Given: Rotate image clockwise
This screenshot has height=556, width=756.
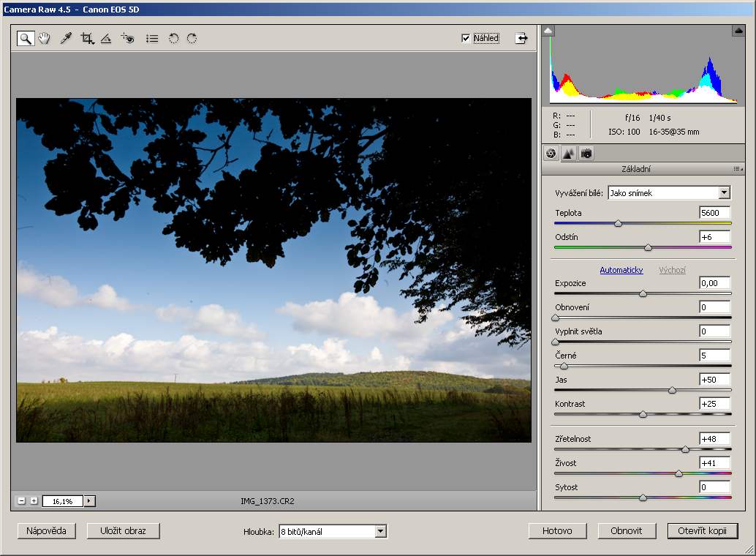Looking at the screenshot, I should [x=192, y=39].
